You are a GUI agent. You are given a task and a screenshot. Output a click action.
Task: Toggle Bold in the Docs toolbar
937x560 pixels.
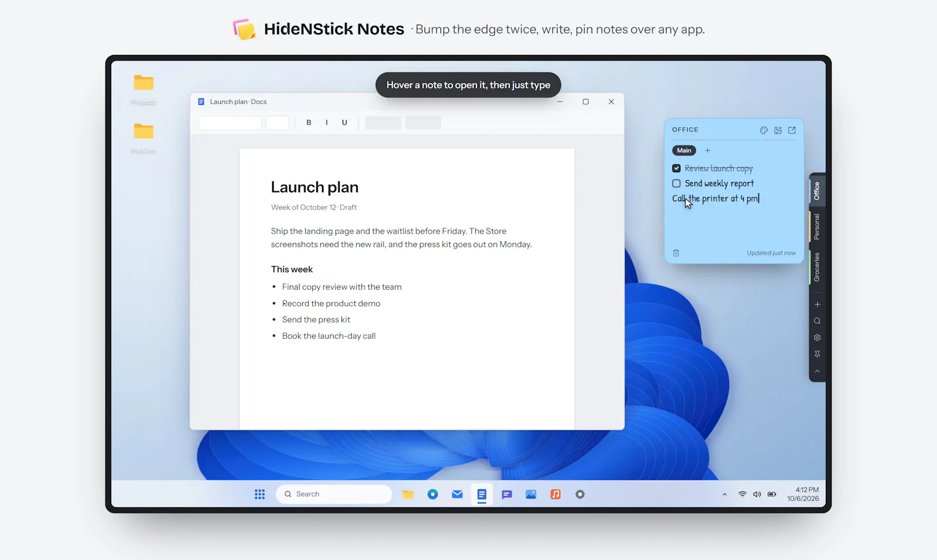click(x=309, y=122)
